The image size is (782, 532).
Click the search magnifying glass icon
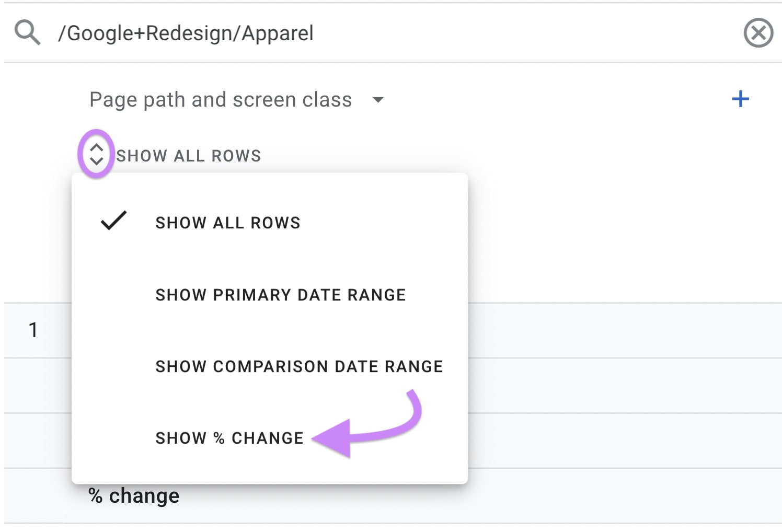coord(27,32)
